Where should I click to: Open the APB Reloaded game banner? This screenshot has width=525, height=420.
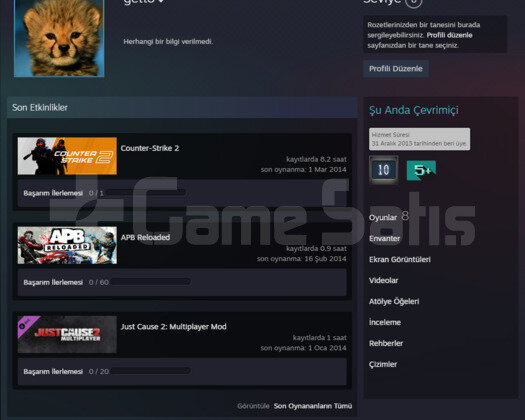67,245
